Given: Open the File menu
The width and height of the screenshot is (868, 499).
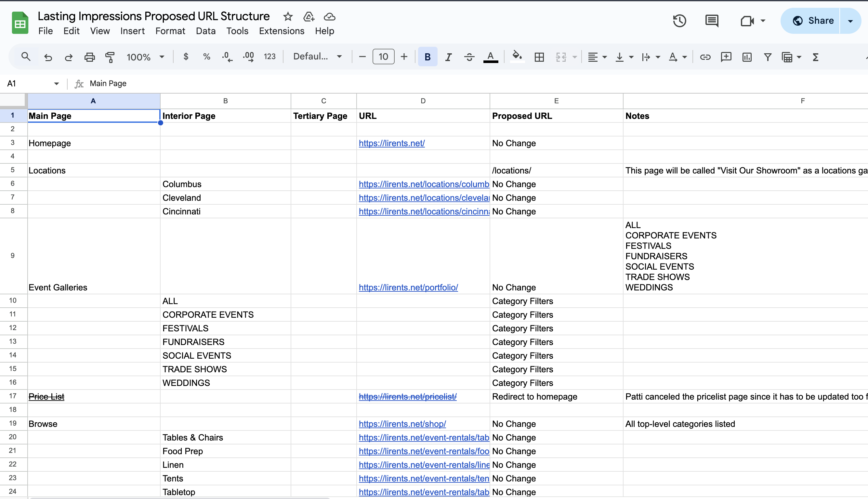Looking at the screenshot, I should coord(45,31).
